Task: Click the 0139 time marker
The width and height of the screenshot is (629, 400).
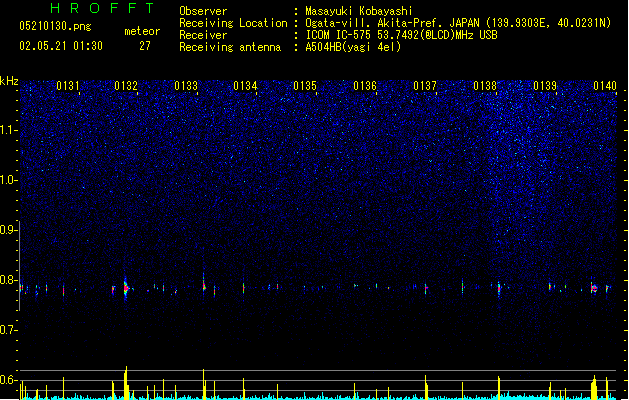Action: click(545, 86)
